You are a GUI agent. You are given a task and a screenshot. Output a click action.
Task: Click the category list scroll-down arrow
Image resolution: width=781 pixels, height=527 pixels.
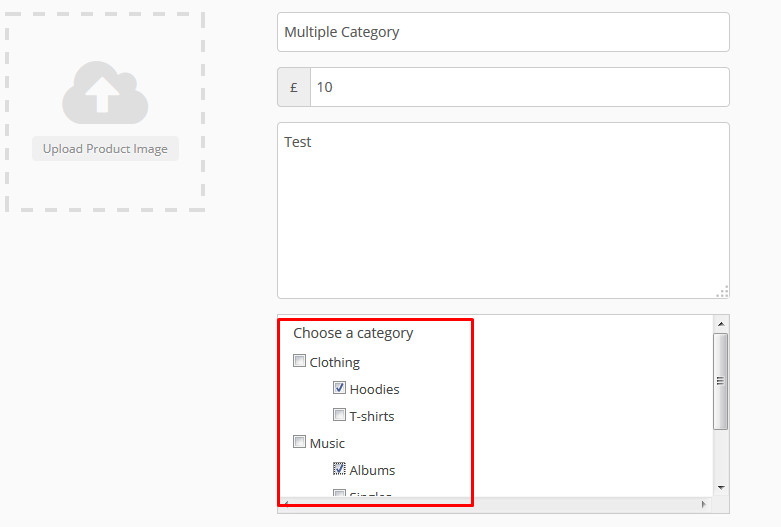point(720,487)
